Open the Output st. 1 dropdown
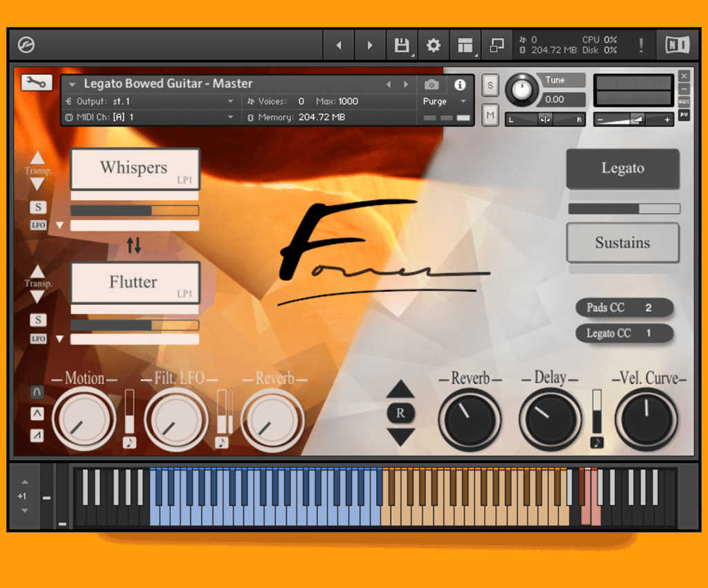The height and width of the screenshot is (588, 708). pyautogui.click(x=149, y=101)
